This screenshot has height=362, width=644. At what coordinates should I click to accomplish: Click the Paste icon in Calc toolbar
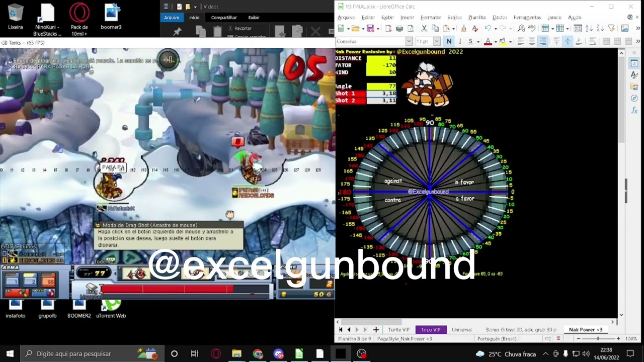click(x=446, y=29)
